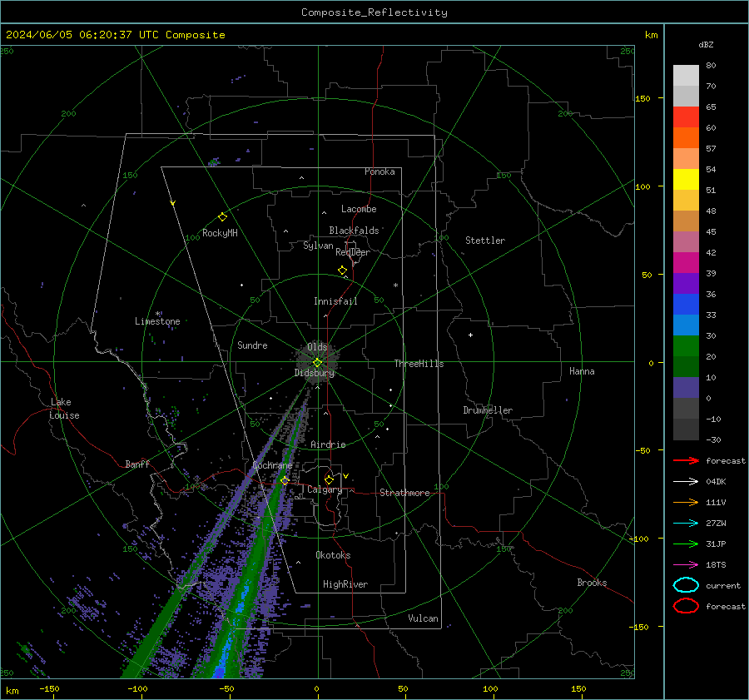Click the orange 111V arrow icon
749x700 pixels.
686,502
